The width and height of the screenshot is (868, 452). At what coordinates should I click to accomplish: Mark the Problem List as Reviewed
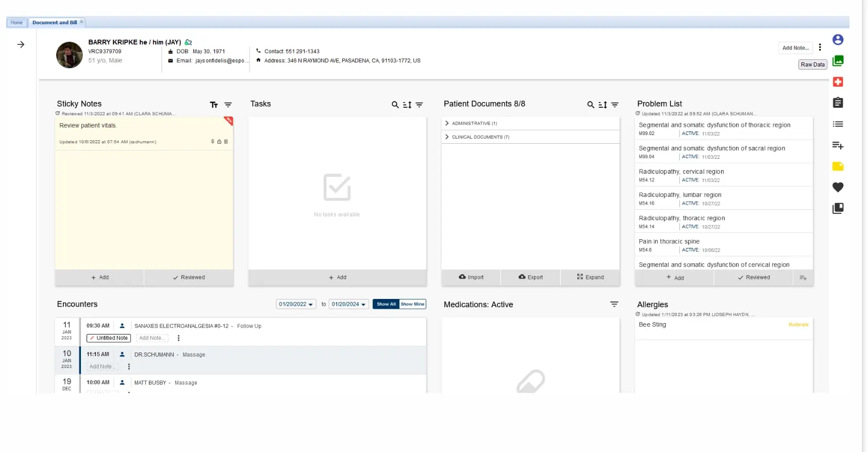[x=754, y=277]
